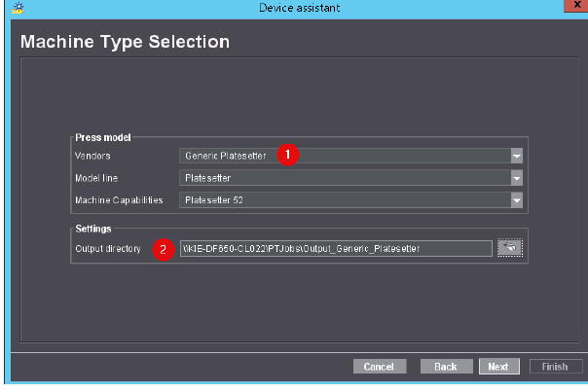Click the red callout marker numbered 2
Image resolution: width=588 pixels, height=392 pixels.
[165, 249]
